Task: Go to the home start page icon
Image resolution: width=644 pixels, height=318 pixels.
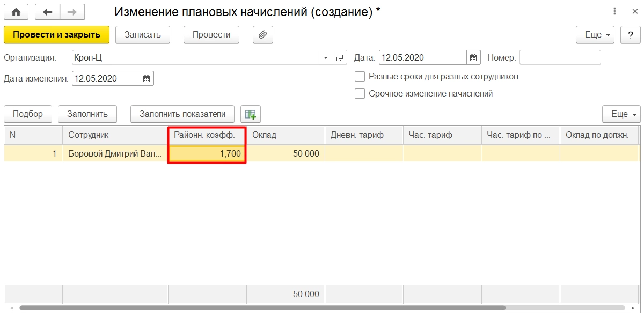Action: [16, 12]
